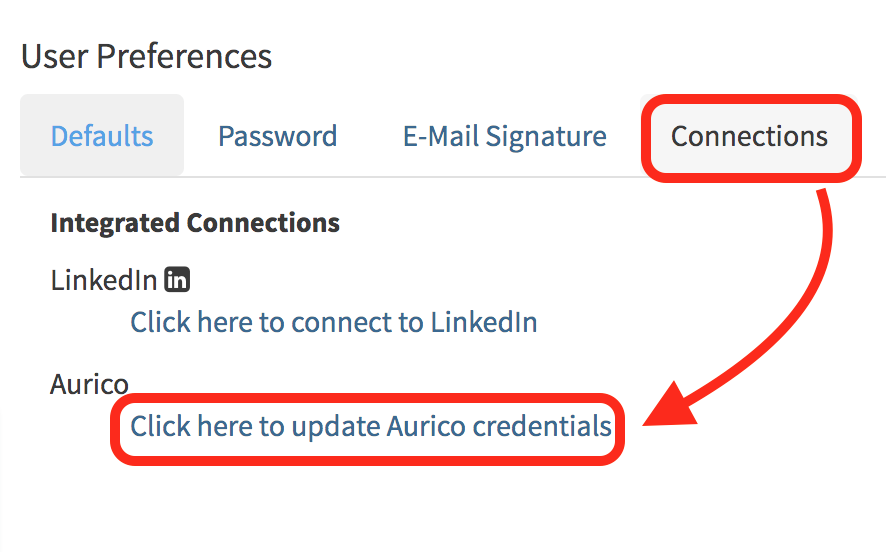
Task: Open the Defaults tab
Action: tap(102, 136)
